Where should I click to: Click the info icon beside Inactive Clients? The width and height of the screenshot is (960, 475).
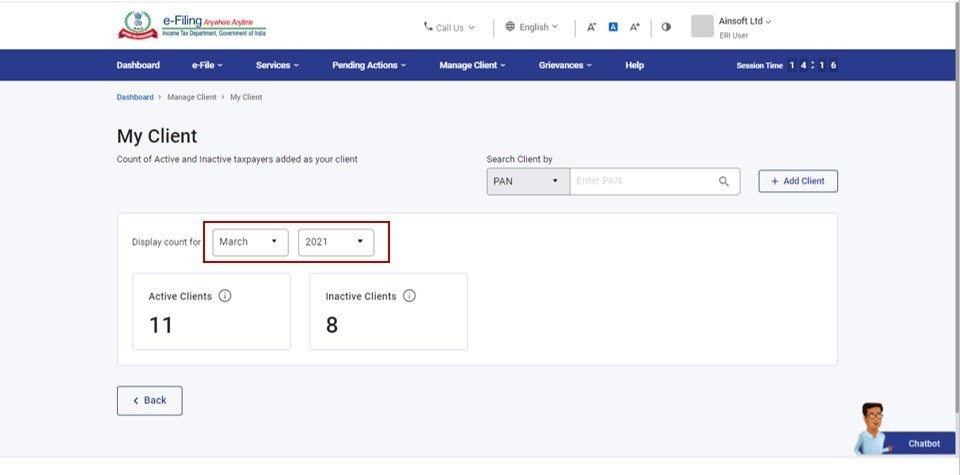pos(409,296)
